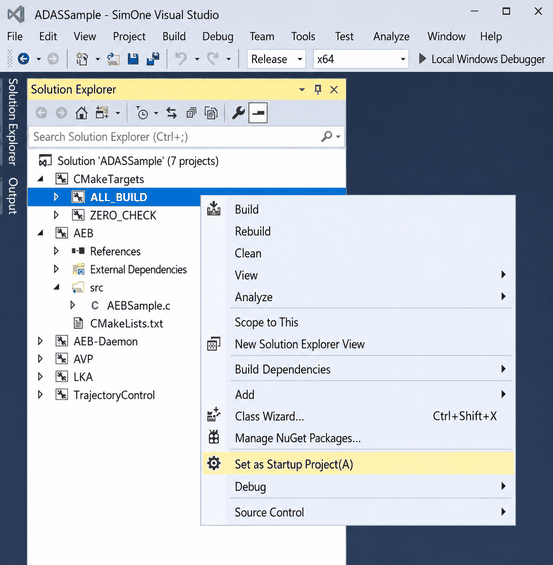The image size is (553, 565).
Task: Click the Navigate Backward toolbar arrow
Action: click(24, 59)
